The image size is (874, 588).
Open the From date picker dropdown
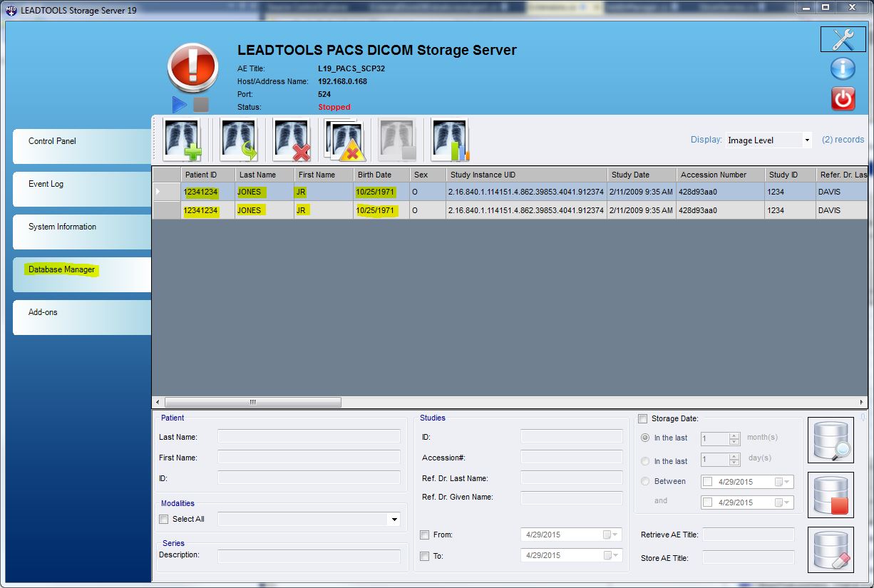point(614,535)
